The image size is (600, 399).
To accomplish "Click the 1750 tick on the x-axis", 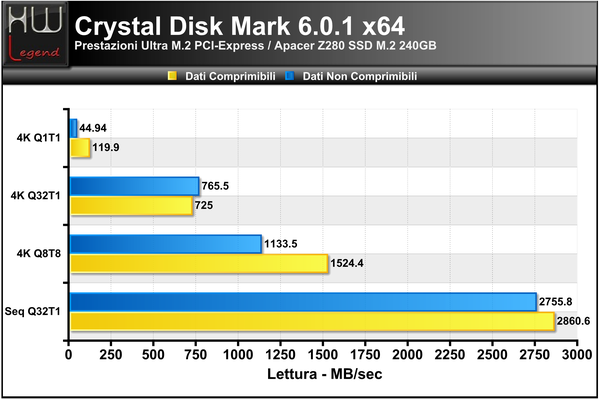I will click(365, 355).
